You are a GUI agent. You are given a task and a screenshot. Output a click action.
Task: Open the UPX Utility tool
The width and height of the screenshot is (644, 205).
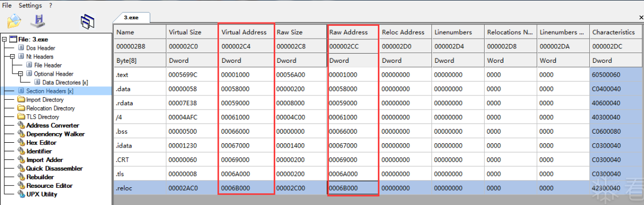(x=42, y=194)
